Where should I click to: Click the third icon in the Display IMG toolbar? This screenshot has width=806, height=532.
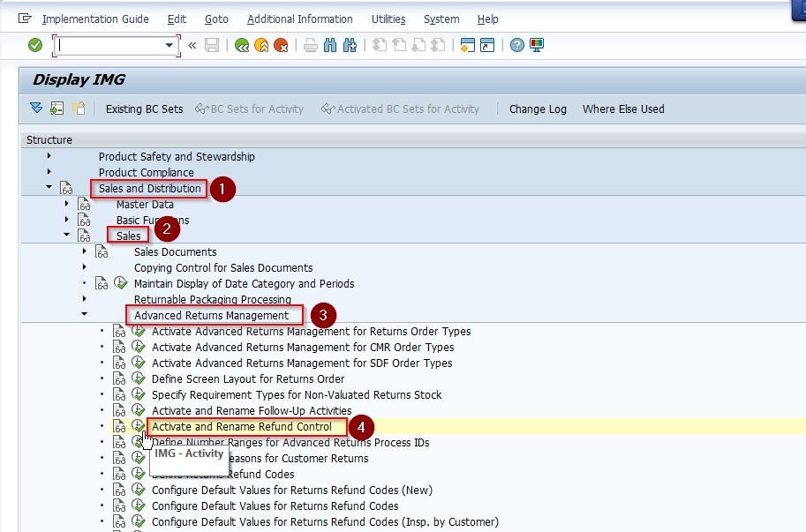pos(79,109)
